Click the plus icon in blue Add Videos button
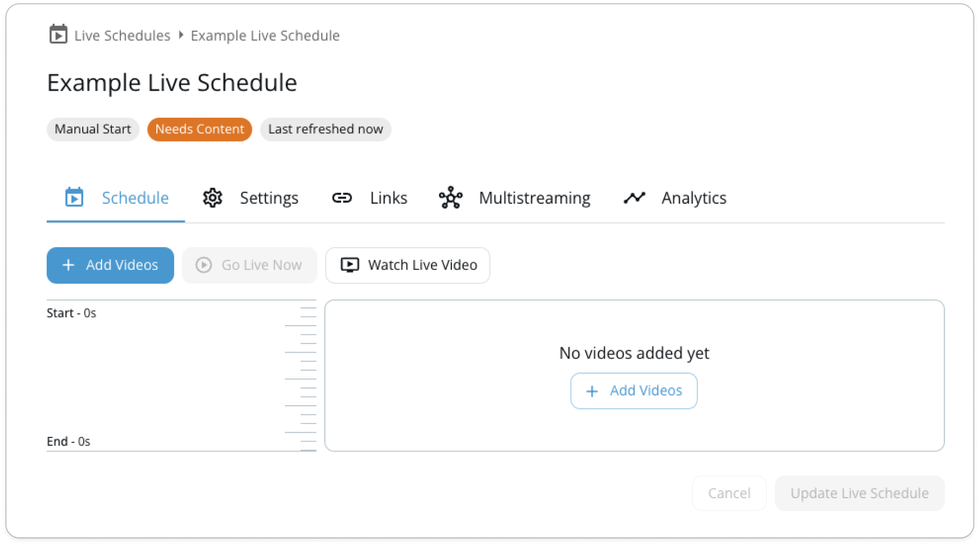 click(68, 265)
